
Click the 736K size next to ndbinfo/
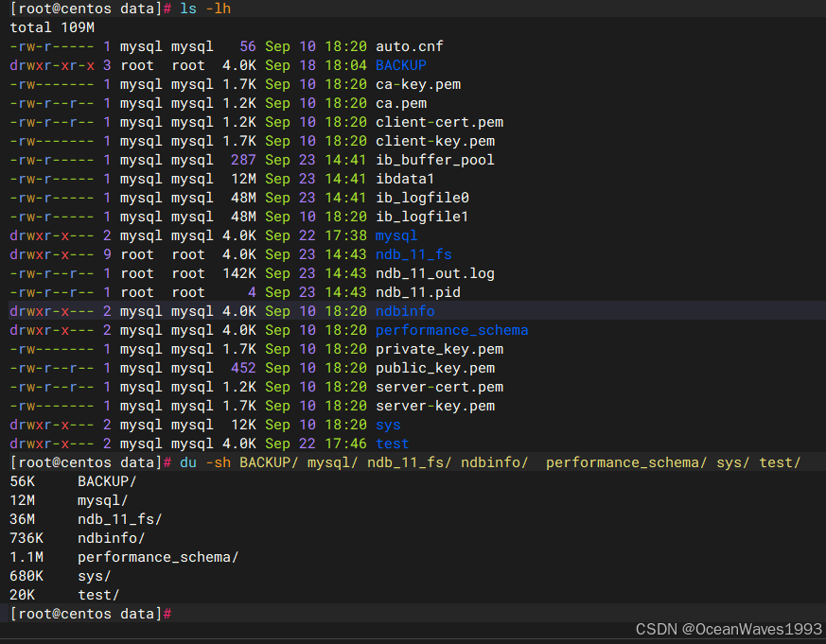26,538
